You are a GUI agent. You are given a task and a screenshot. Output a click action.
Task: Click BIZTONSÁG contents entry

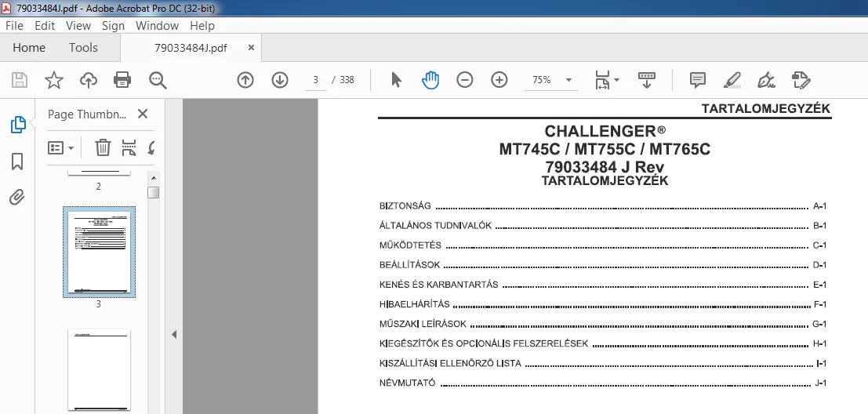pyautogui.click(x=602, y=206)
